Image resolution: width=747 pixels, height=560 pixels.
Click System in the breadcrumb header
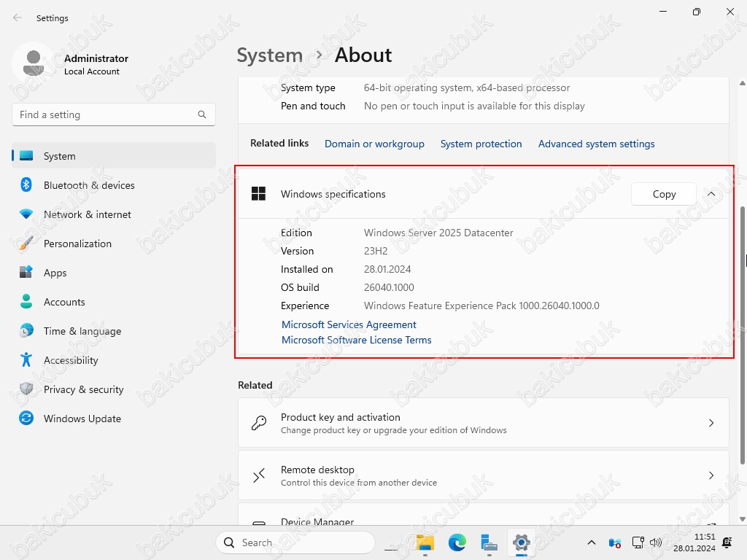270,55
